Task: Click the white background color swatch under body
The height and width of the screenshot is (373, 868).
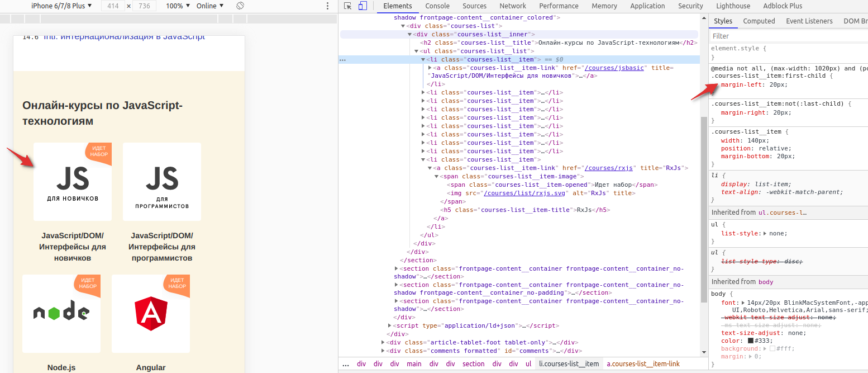Action: 773,348
